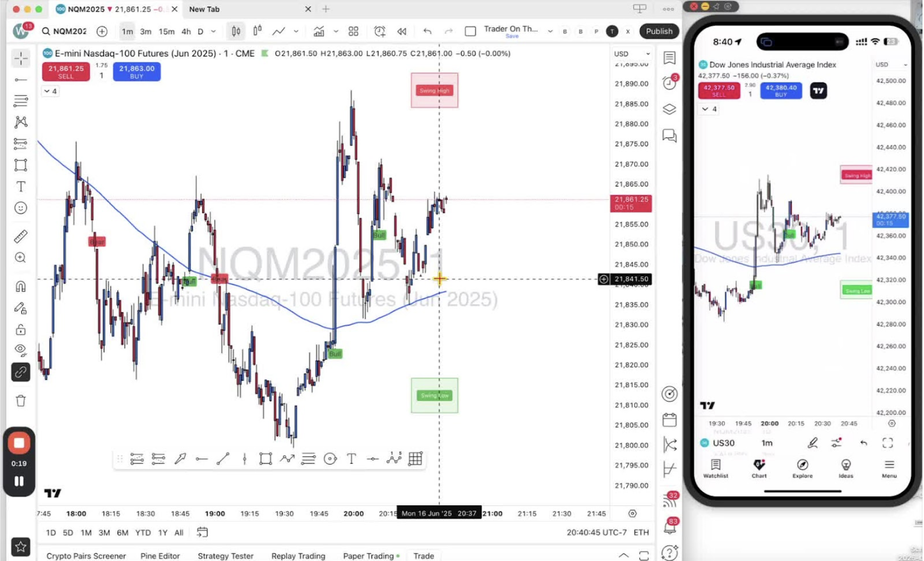Switch to 1m timeframe
The width and height of the screenshot is (924, 561).
[x=127, y=32]
